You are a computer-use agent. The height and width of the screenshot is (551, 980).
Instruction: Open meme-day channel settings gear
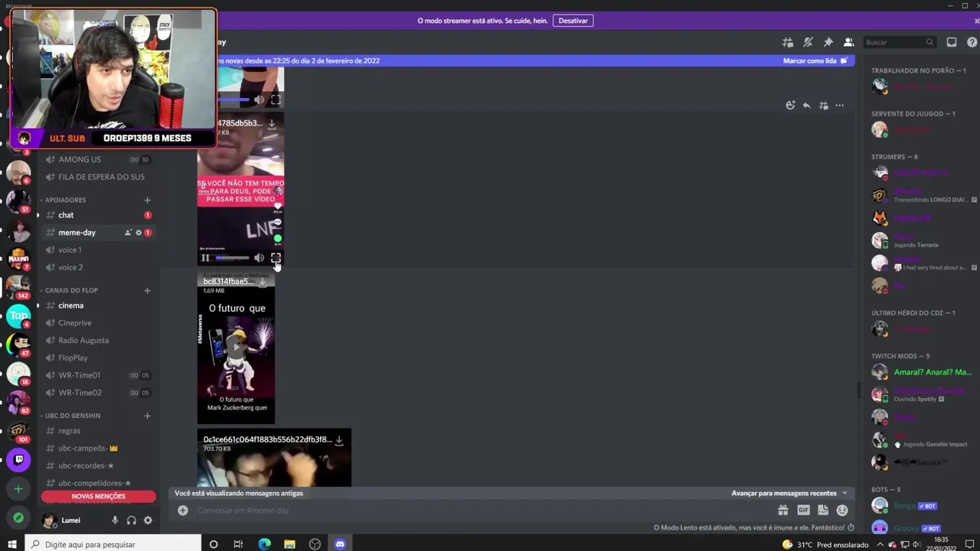click(x=139, y=233)
